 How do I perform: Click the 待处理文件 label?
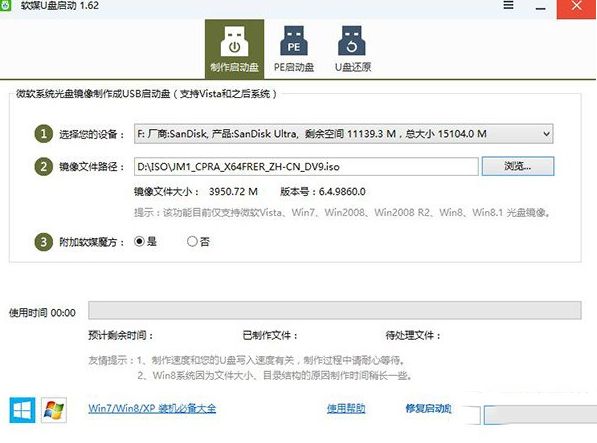413,335
